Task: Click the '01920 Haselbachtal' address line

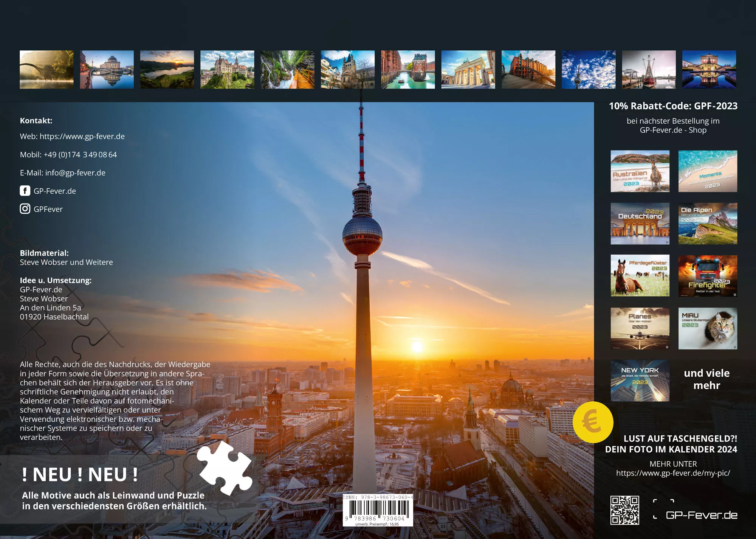Action: click(x=54, y=317)
